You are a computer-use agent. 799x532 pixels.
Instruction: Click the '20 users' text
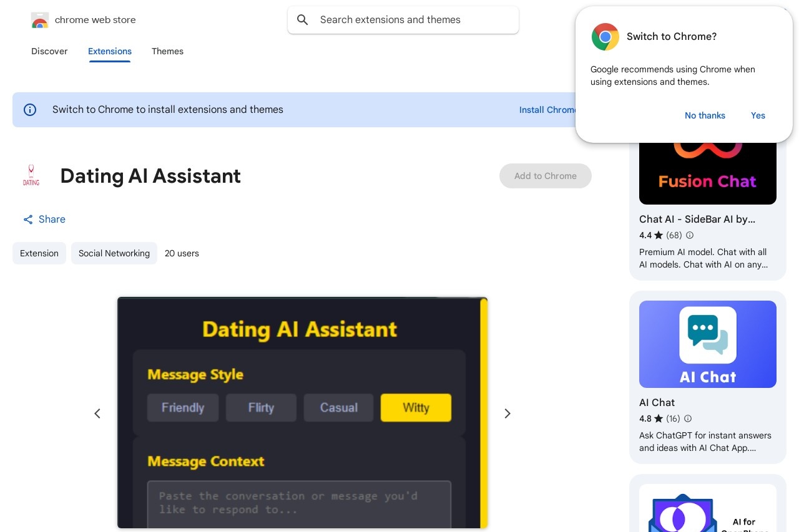click(x=182, y=253)
